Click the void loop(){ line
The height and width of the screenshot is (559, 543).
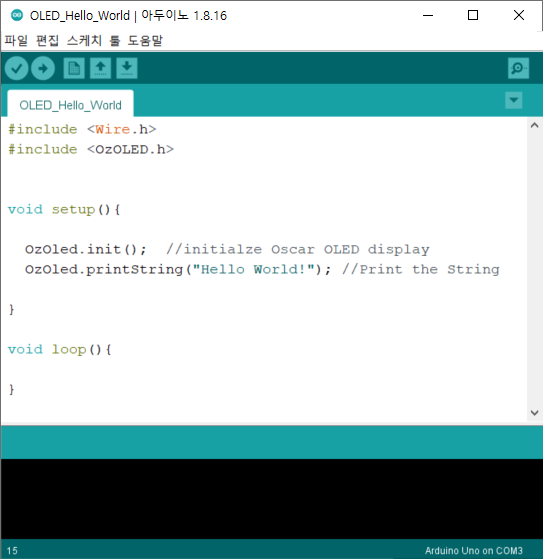60,349
